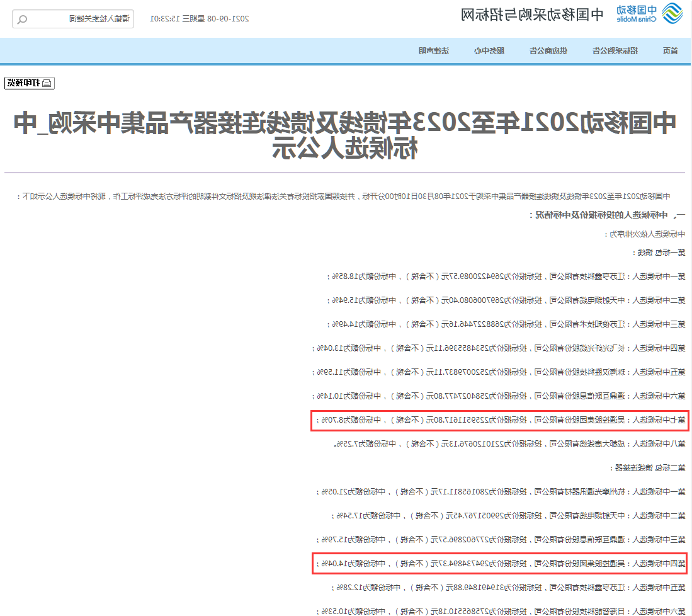Open the 首页 home menu item
The image size is (692, 616).
pos(671,51)
